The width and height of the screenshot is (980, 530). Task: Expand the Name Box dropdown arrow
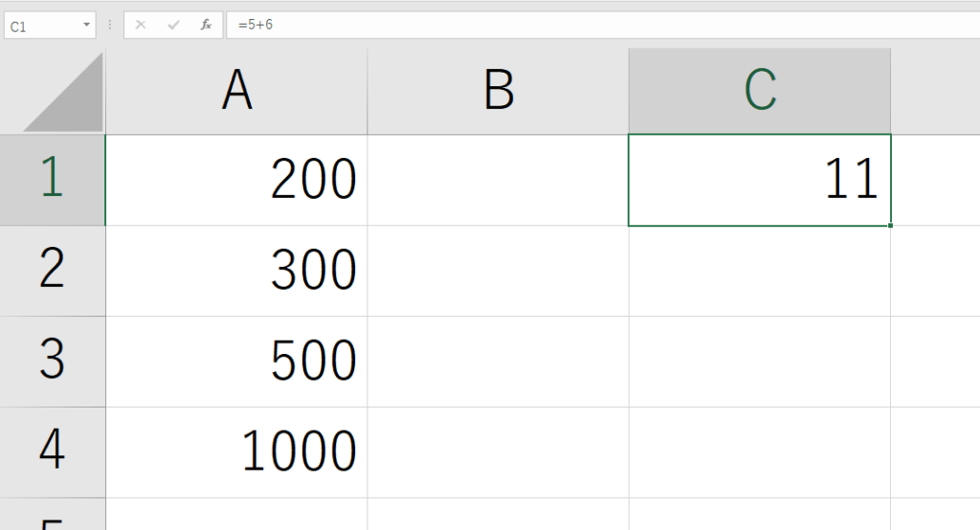[86, 25]
